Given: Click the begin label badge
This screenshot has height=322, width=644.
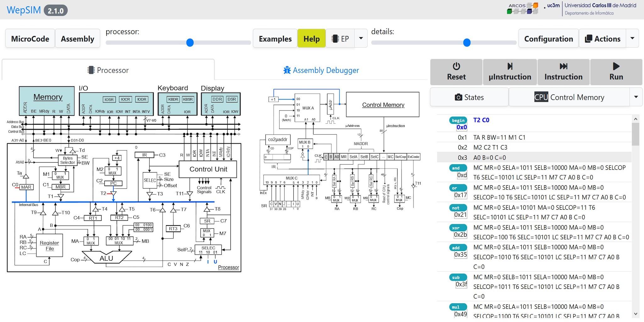Looking at the screenshot, I should click(x=458, y=120).
